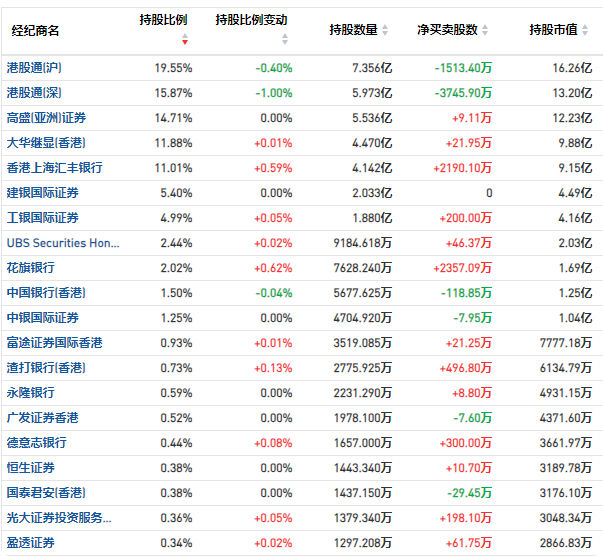This screenshot has width=603, height=556.
Task: Click the 经纪商名 column header
Action: coord(35,30)
